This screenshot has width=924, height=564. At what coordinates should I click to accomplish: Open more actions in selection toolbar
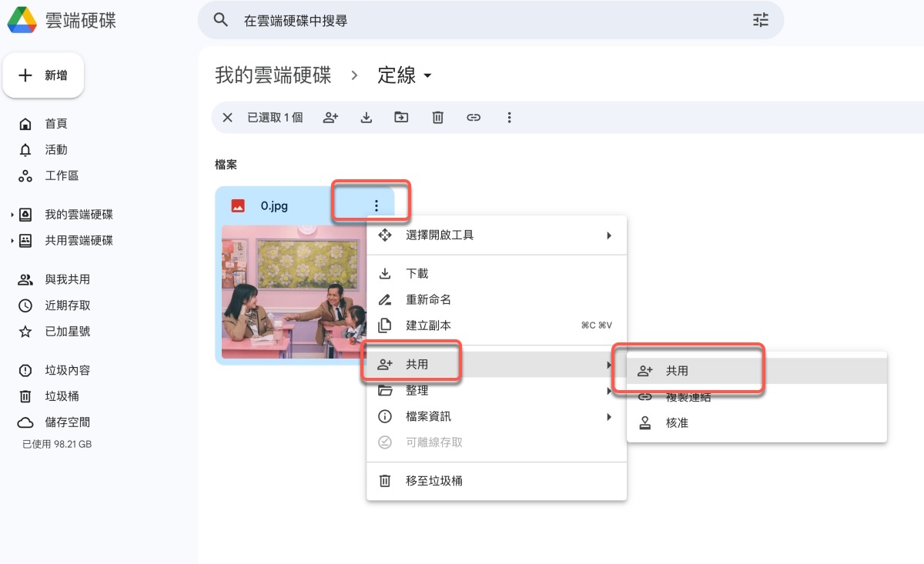[509, 118]
